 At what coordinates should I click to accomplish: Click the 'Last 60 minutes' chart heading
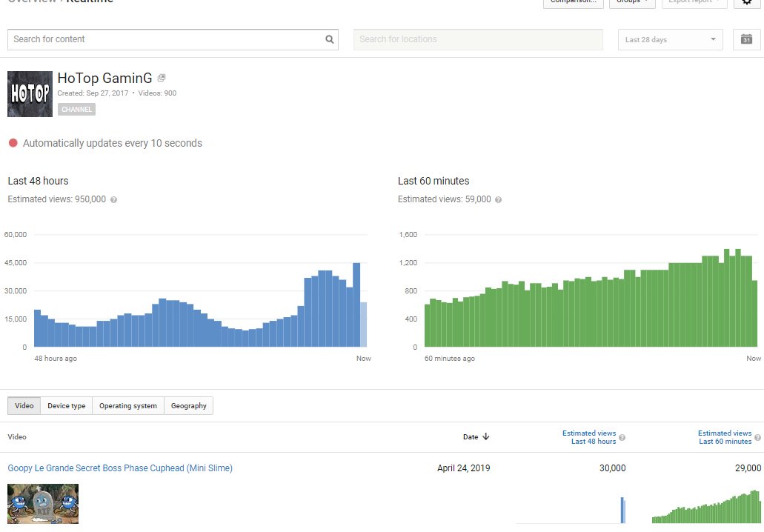(434, 181)
